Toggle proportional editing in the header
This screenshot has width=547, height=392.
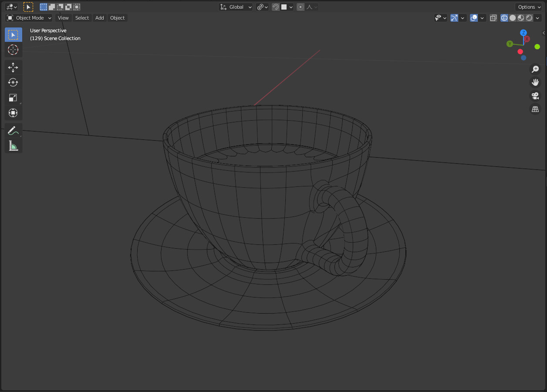(301, 7)
